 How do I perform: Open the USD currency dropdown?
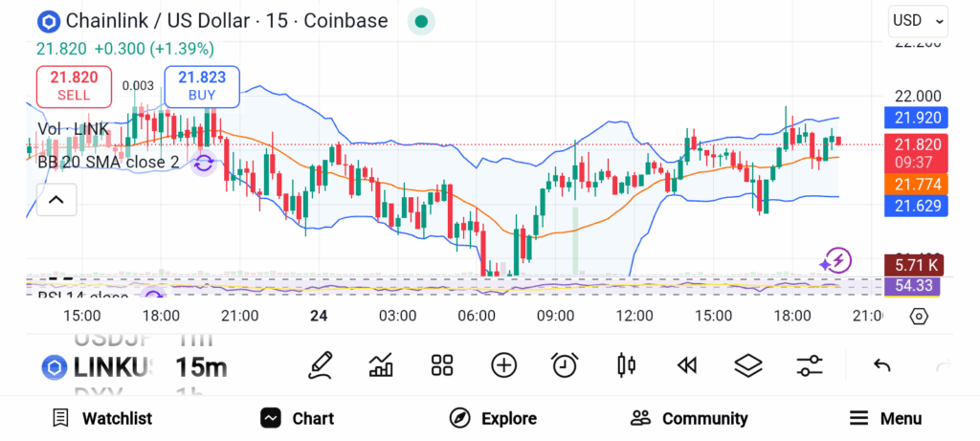point(918,20)
